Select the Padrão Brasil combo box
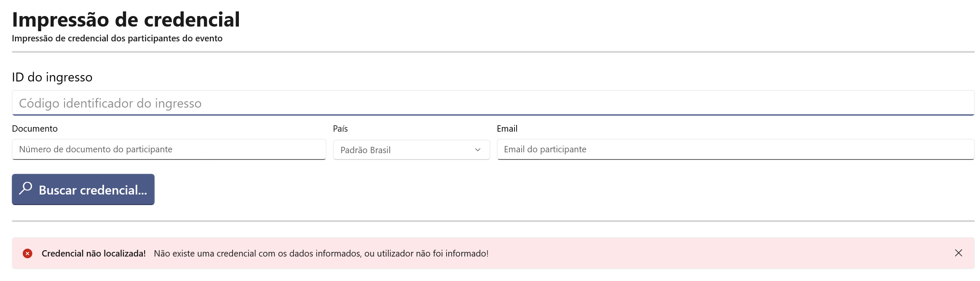The image size is (980, 281). coord(412,150)
